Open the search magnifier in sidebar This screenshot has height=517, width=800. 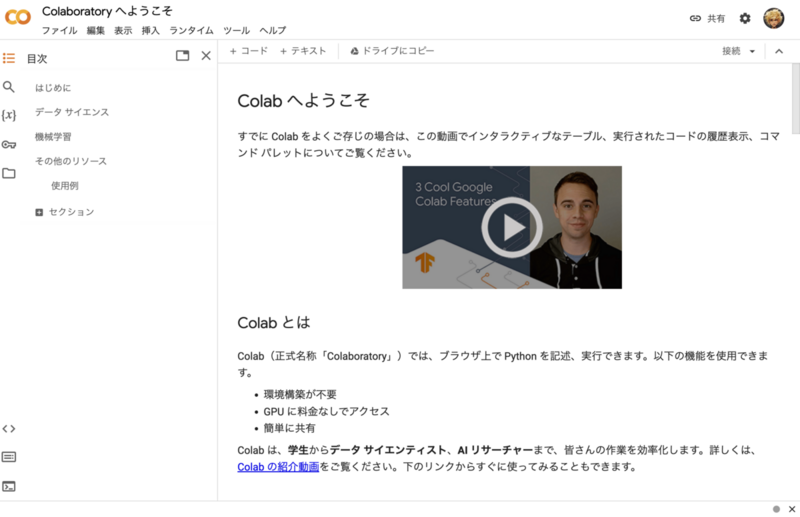point(9,87)
